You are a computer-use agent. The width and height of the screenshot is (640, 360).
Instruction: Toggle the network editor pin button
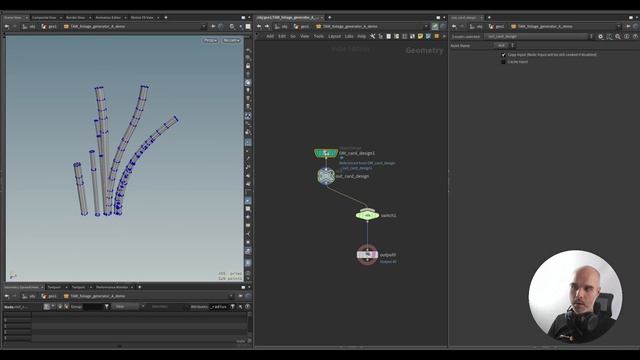pos(435,27)
